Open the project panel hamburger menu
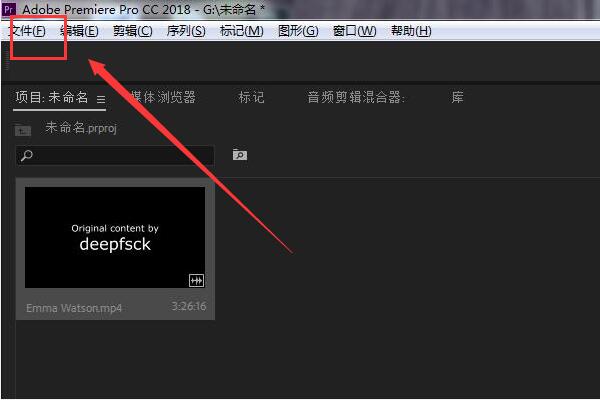Viewport: 600px width, 400px height. pyautogui.click(x=101, y=100)
